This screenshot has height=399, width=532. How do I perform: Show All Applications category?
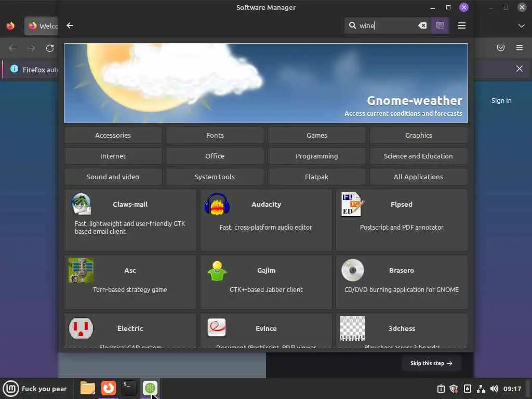pyautogui.click(x=418, y=177)
